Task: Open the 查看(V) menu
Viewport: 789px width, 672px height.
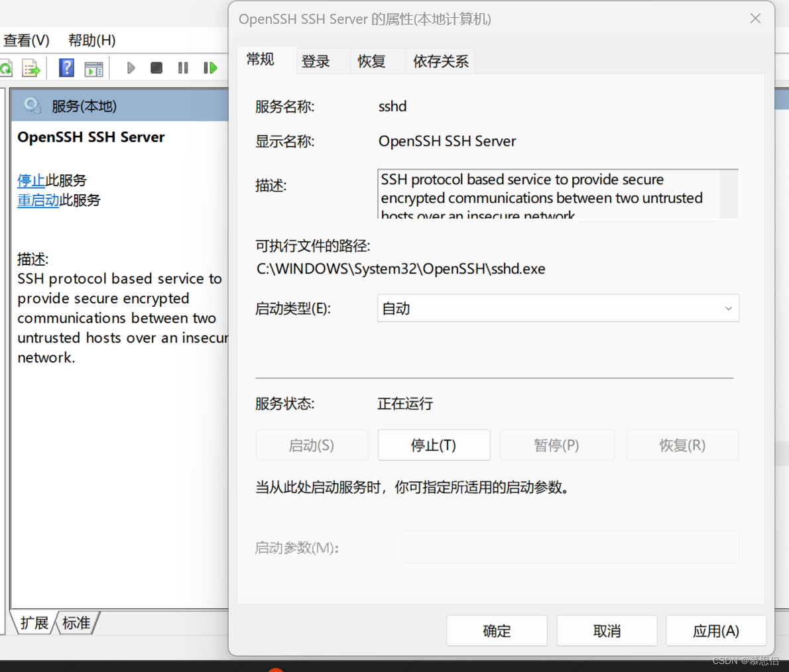Action: (26, 40)
